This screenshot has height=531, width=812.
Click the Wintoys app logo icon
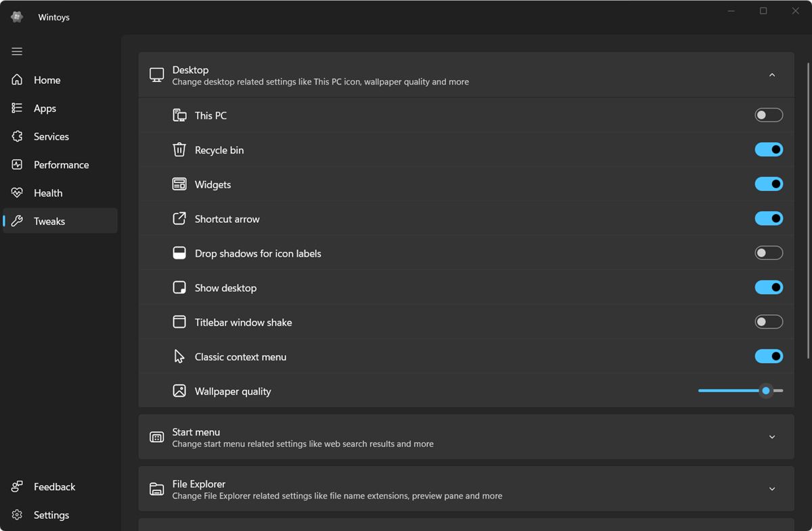[17, 17]
